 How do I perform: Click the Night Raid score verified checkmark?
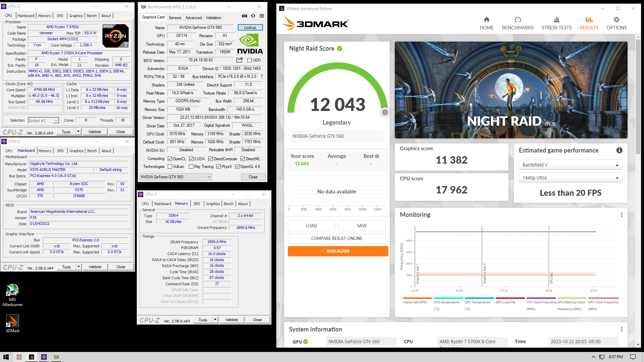coord(339,49)
